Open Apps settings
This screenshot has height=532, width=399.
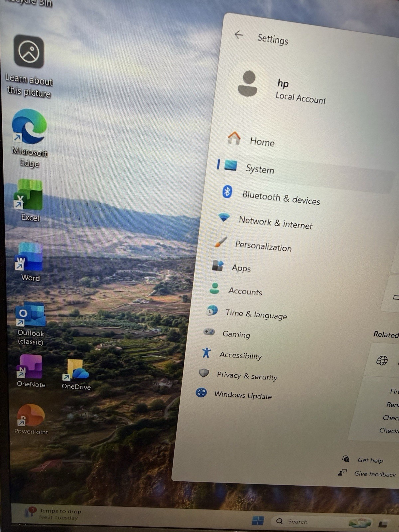coord(241,268)
